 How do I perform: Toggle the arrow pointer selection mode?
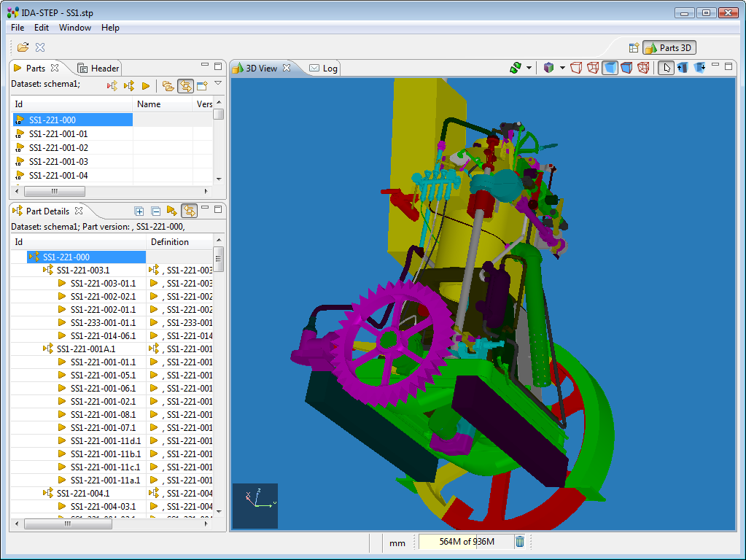pos(665,68)
